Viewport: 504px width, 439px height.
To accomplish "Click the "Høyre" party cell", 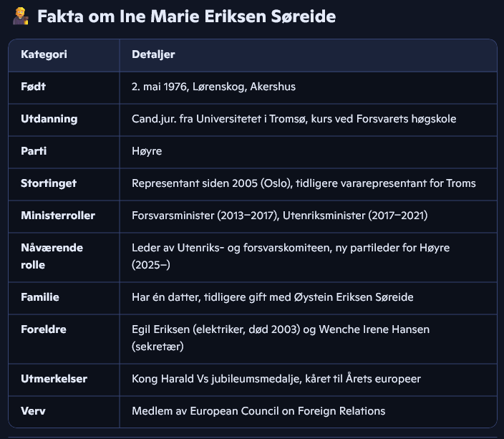I will (147, 151).
